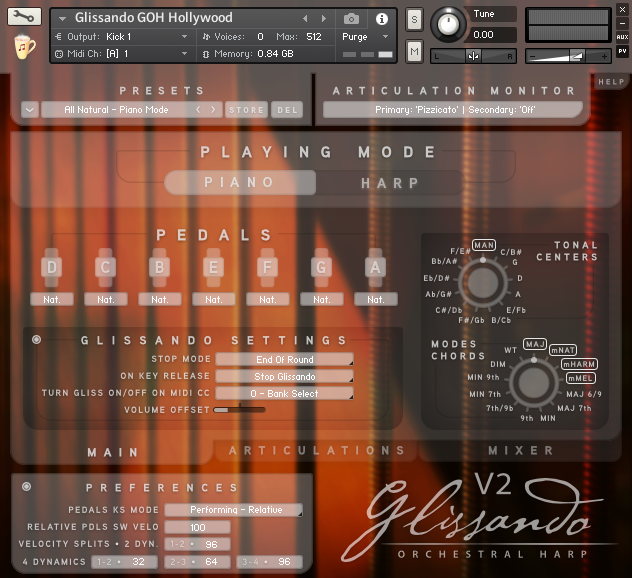Viewport: 632px width, 578px height.
Task: Switch to the MIXER tab
Action: 520,450
